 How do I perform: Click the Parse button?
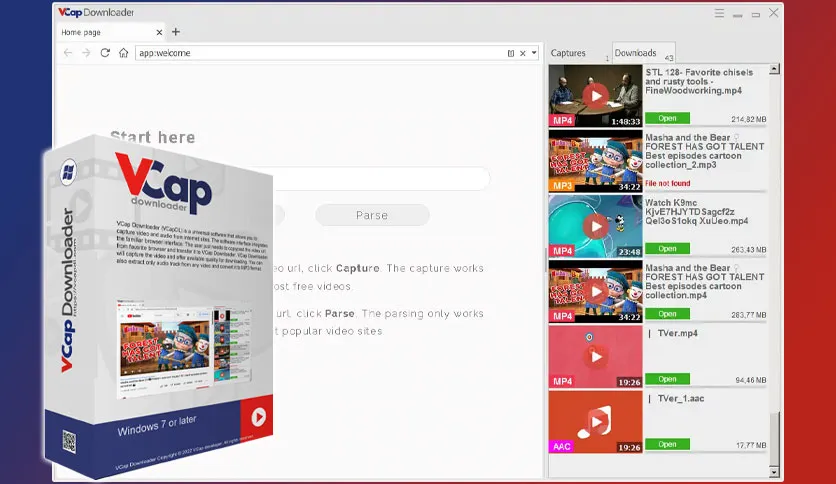click(372, 215)
